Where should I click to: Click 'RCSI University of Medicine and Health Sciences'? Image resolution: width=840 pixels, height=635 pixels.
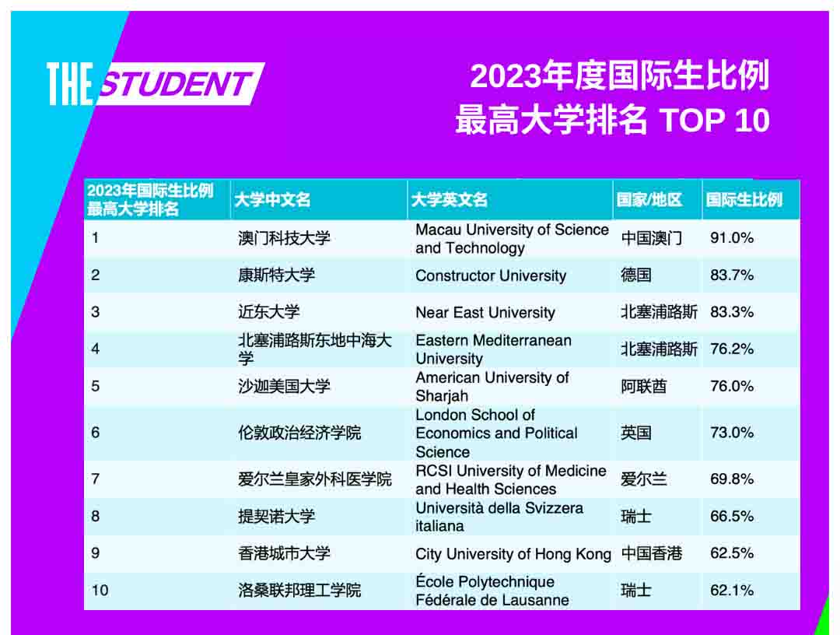pyautogui.click(x=511, y=479)
